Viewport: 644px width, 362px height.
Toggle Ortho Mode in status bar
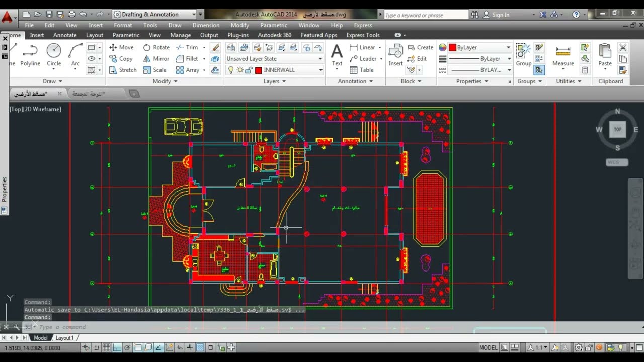[117, 347]
